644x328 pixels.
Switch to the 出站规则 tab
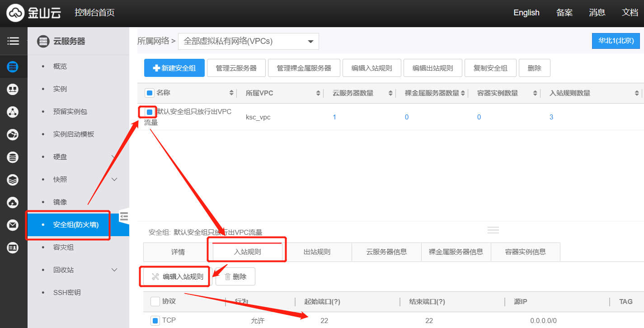(x=317, y=252)
